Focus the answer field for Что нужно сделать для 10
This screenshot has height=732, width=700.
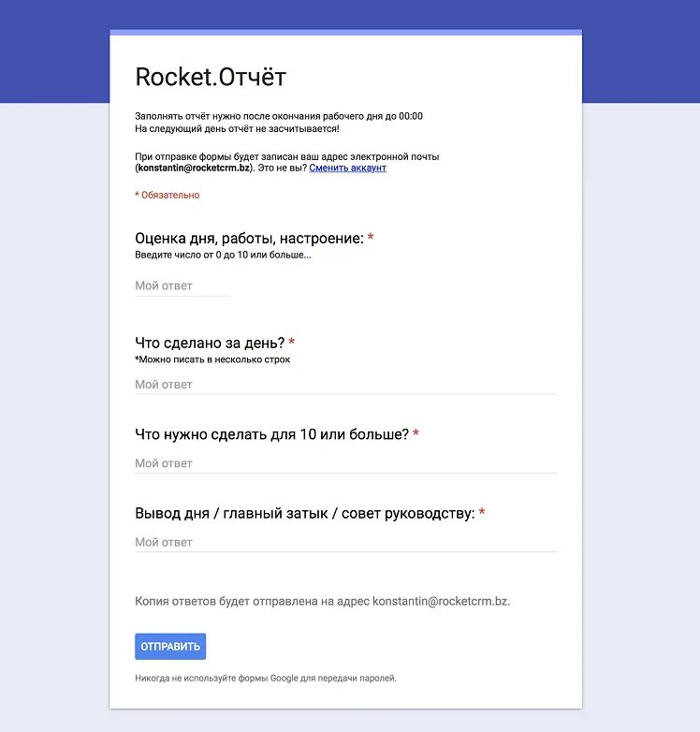[x=346, y=463]
